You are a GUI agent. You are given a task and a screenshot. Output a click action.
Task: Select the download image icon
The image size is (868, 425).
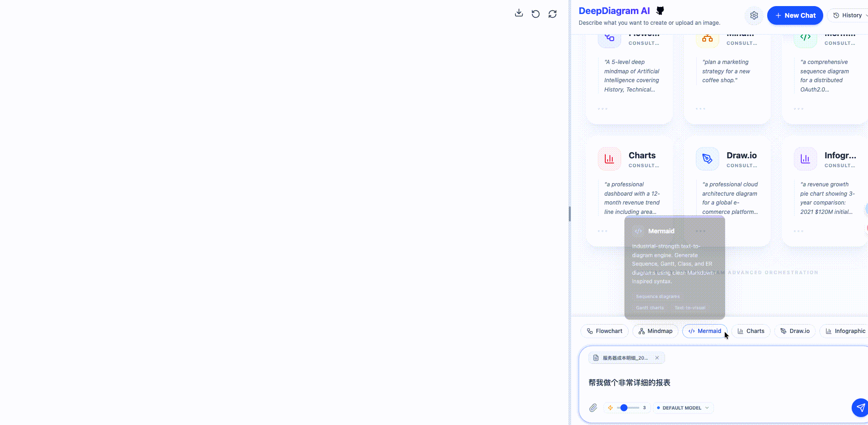pos(518,13)
